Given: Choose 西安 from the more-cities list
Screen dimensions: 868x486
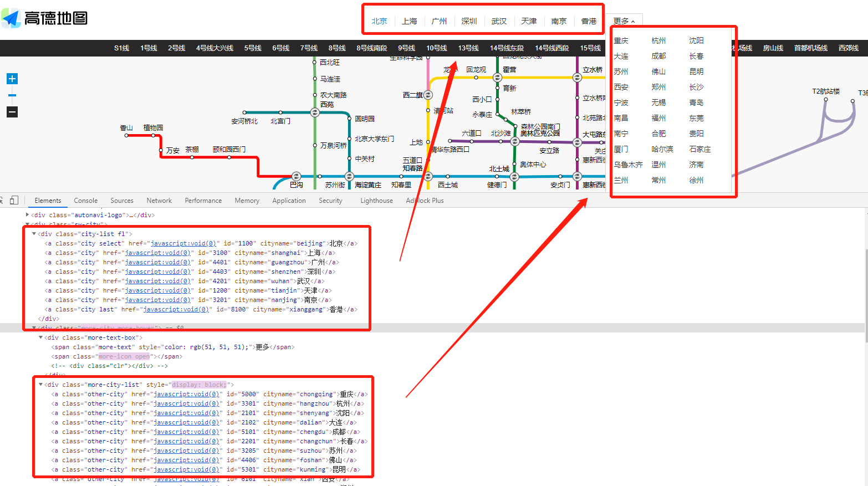Looking at the screenshot, I should coord(621,87).
